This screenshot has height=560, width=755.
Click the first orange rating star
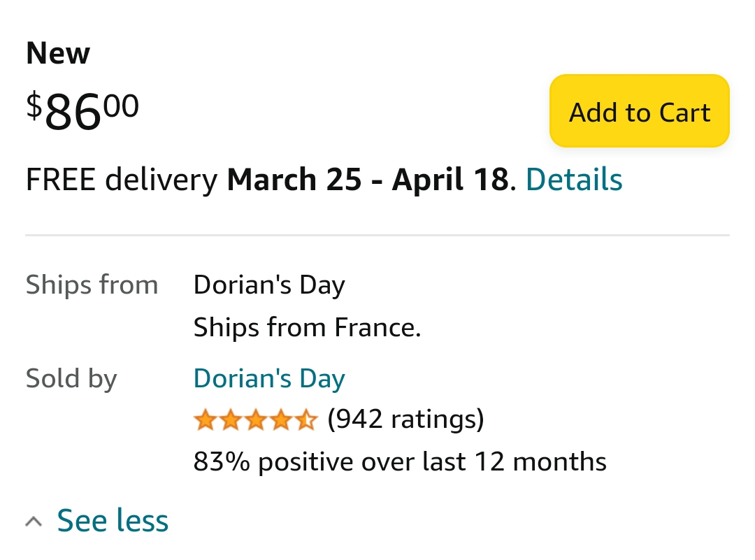(205, 420)
